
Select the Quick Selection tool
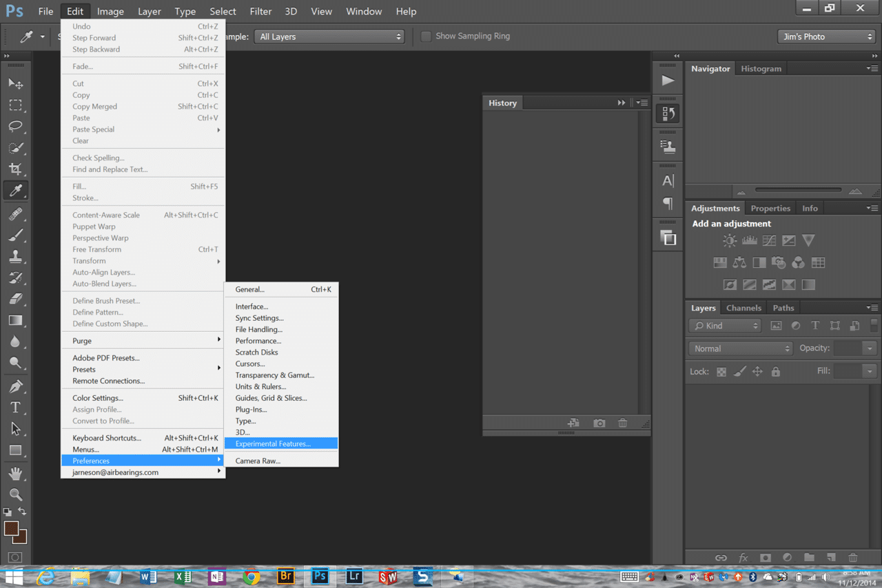click(x=15, y=148)
